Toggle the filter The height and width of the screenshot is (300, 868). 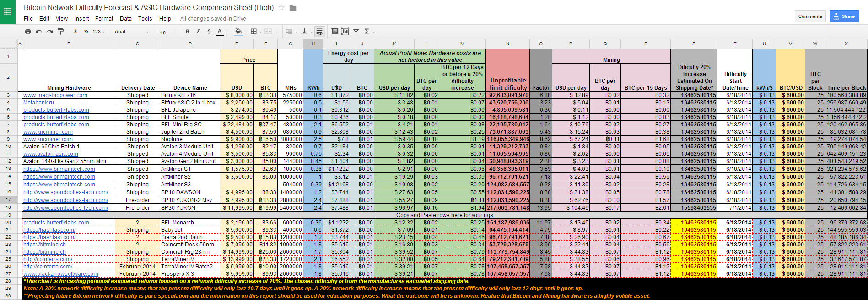click(356, 31)
